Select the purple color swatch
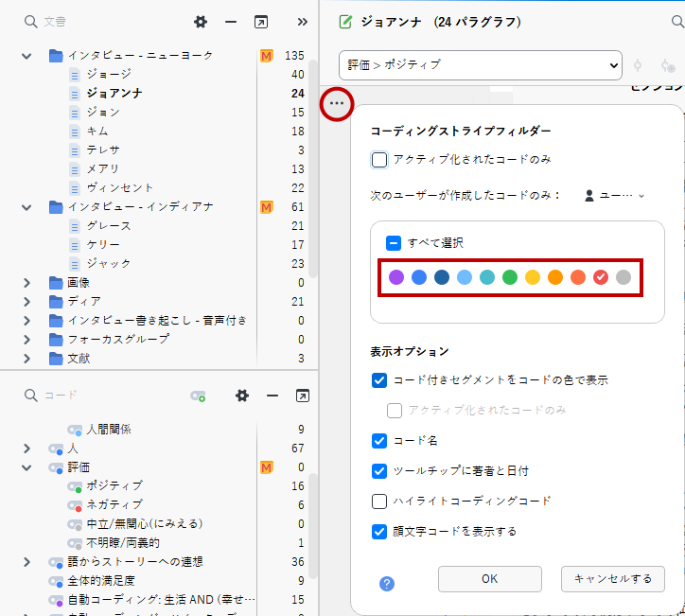 coord(396,277)
